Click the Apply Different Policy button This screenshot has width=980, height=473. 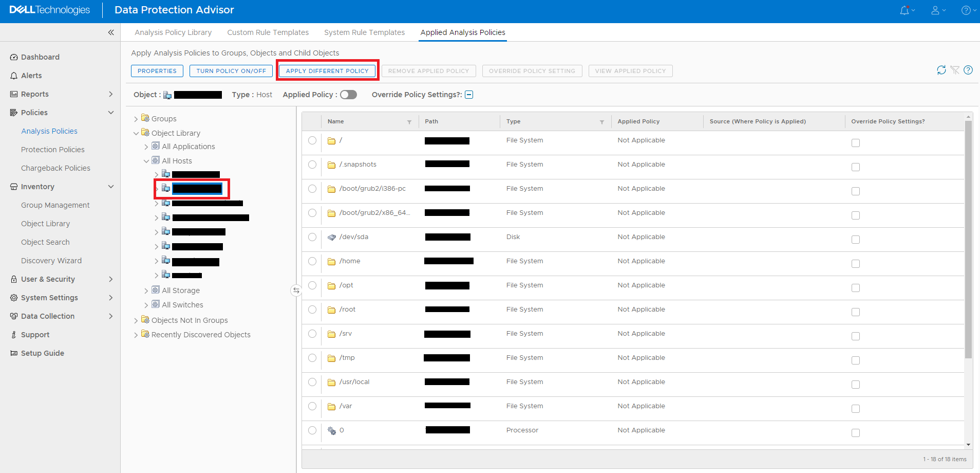(327, 71)
